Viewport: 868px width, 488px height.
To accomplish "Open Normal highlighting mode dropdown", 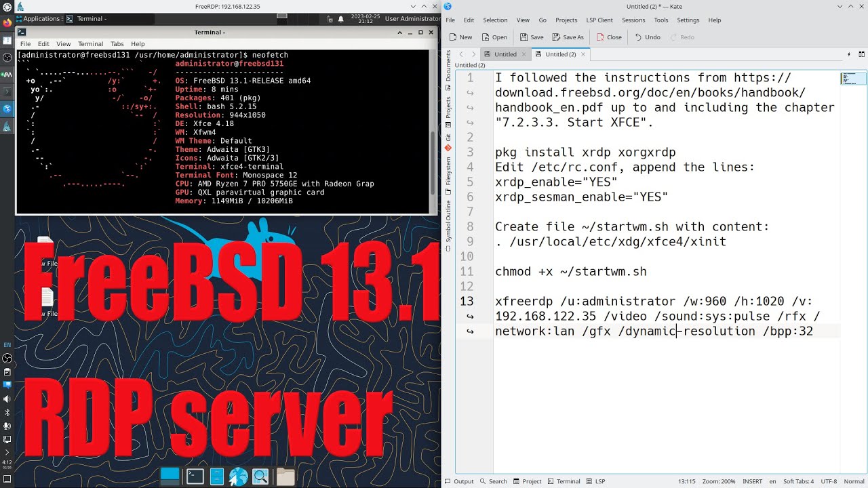I will [x=854, y=481].
